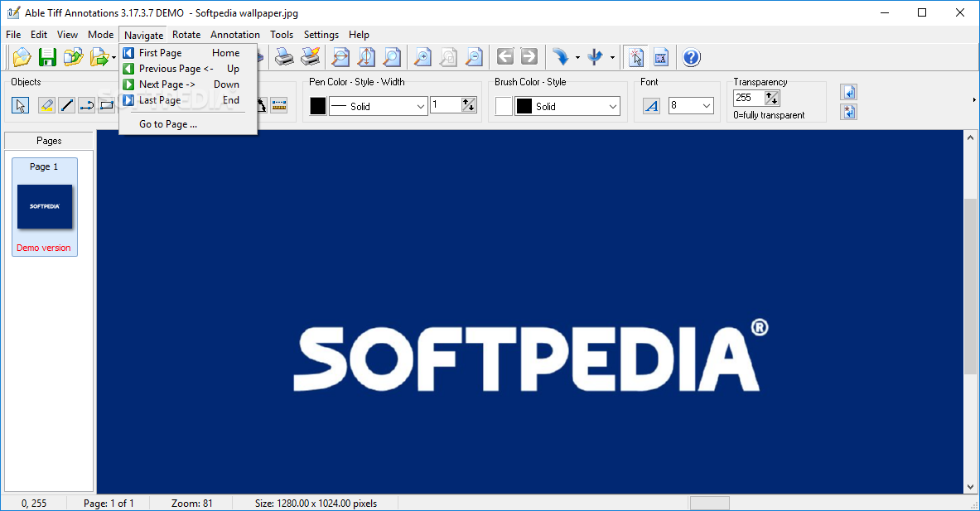Screen dimensions: 980x511
Task: Choose Next Page from the Navigate menu
Action: [x=188, y=84]
